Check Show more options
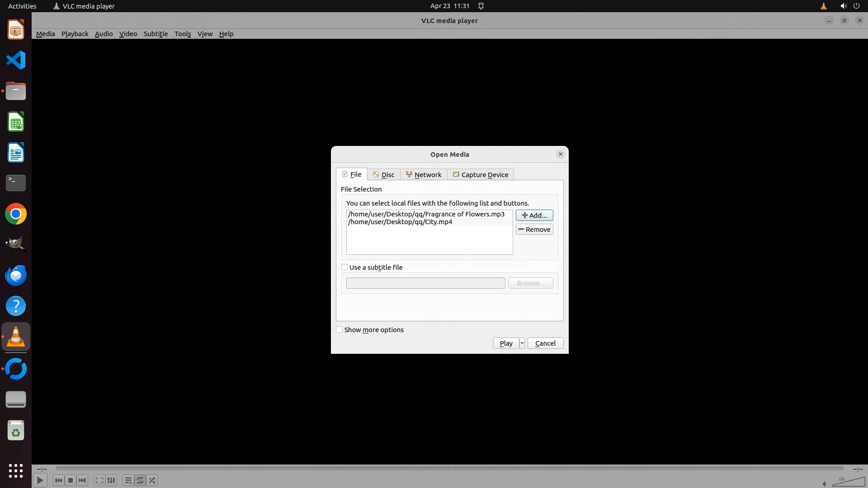This screenshot has height=488, width=868. click(339, 330)
